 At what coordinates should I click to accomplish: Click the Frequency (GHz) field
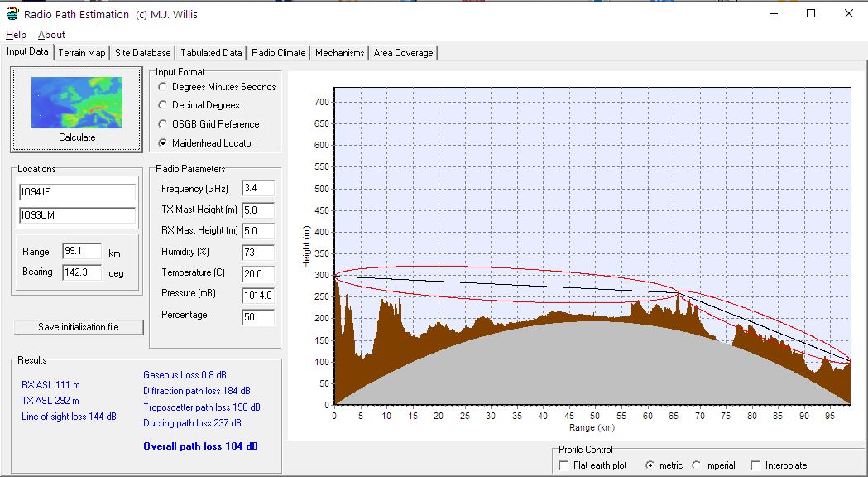tap(257, 190)
